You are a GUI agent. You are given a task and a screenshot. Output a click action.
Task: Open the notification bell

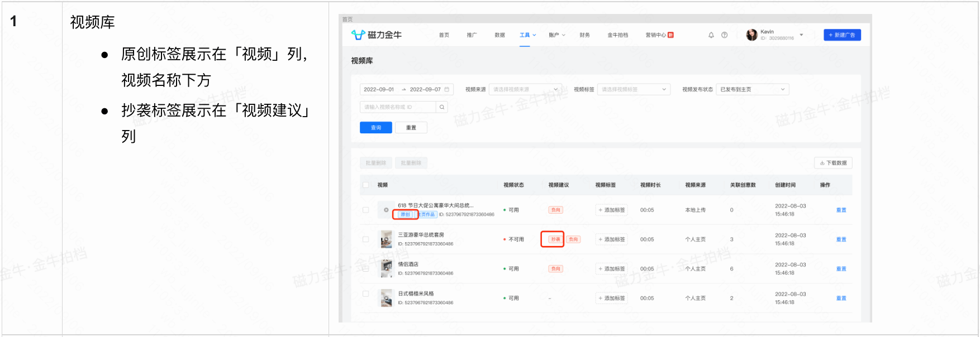(x=711, y=35)
